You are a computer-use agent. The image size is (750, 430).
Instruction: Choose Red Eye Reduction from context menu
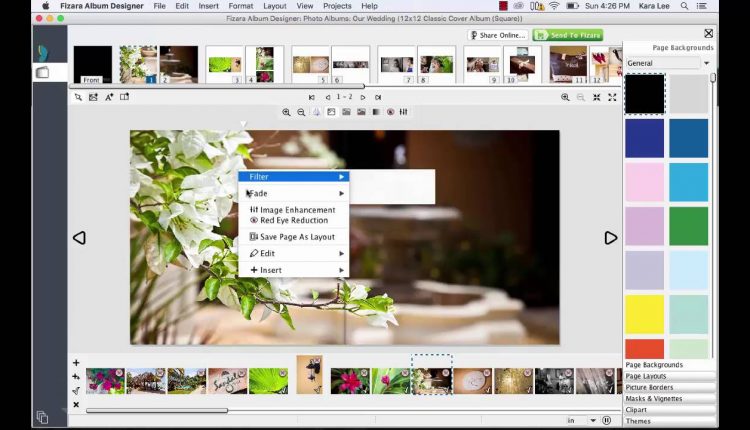[294, 221]
